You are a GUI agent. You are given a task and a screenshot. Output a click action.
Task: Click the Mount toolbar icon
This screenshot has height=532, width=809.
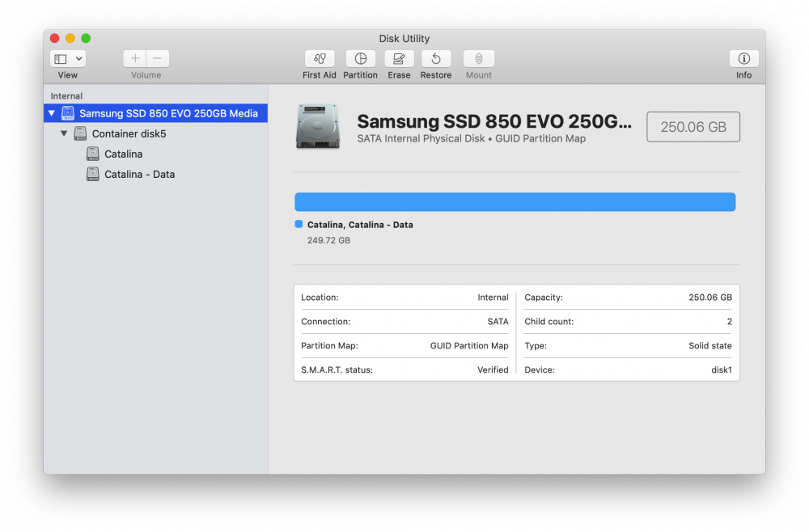[479, 59]
